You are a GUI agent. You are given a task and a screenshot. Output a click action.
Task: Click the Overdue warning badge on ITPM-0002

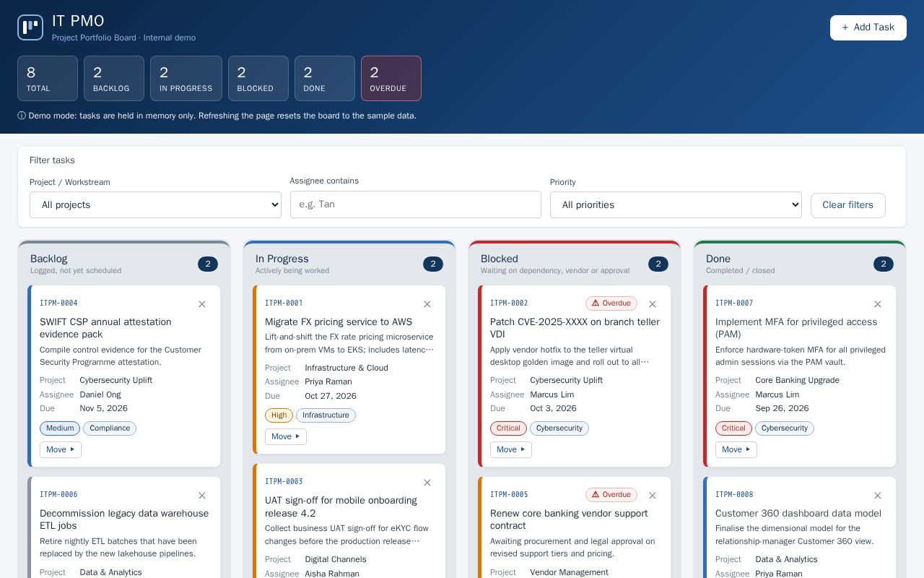(x=611, y=303)
